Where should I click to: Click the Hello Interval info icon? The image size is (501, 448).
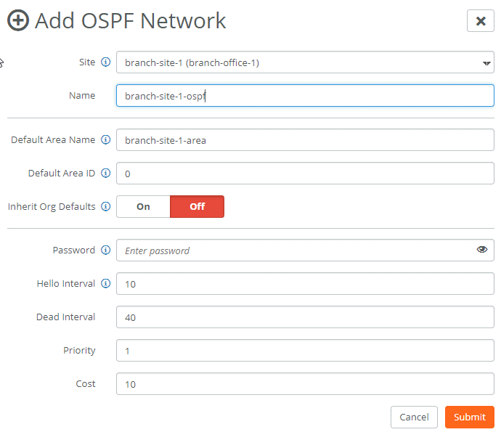pyautogui.click(x=106, y=283)
